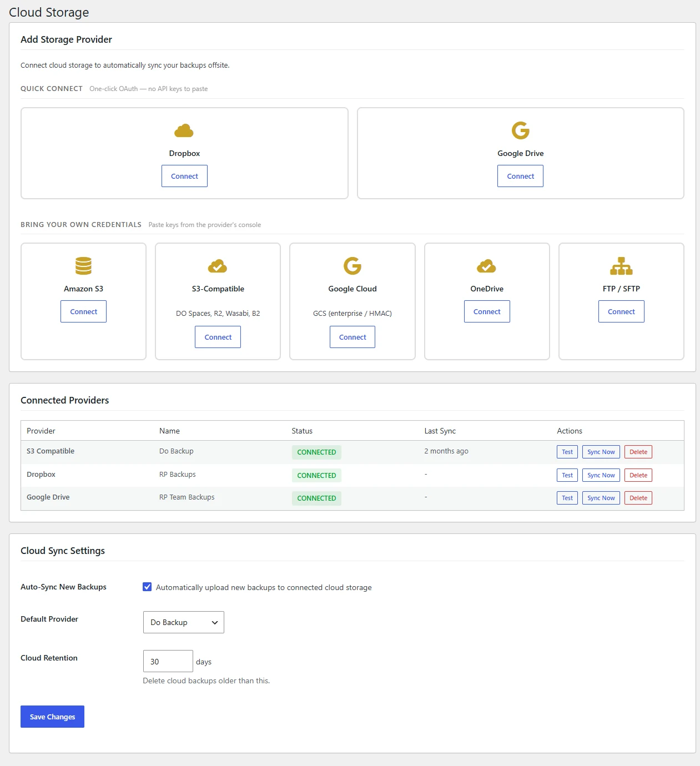This screenshot has width=700, height=766.
Task: Click the Dropbox cloud icon
Action: [184, 131]
